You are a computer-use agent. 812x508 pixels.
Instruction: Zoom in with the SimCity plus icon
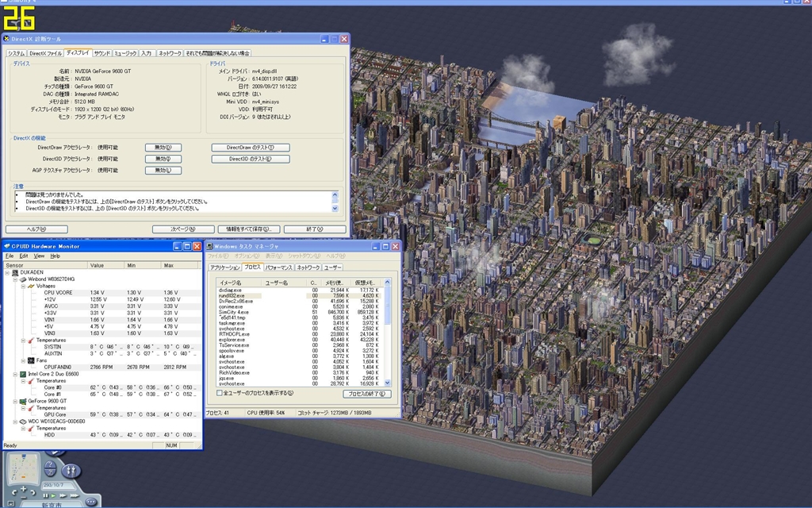23,489
